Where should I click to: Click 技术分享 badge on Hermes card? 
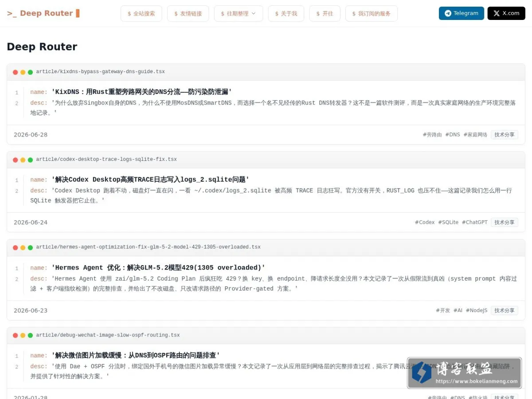click(x=505, y=310)
